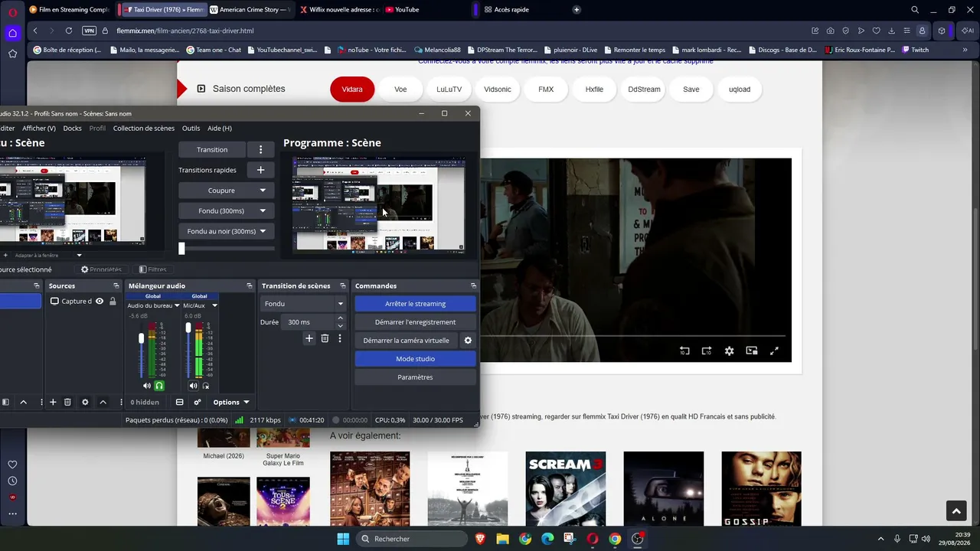
Task: Undock the Commandes panel
Action: (473, 285)
